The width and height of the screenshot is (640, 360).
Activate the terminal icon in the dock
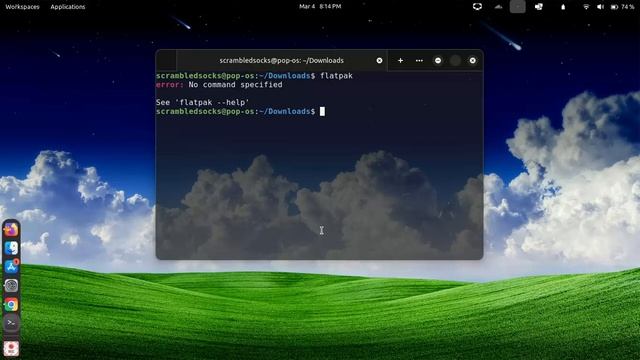pos(11,323)
